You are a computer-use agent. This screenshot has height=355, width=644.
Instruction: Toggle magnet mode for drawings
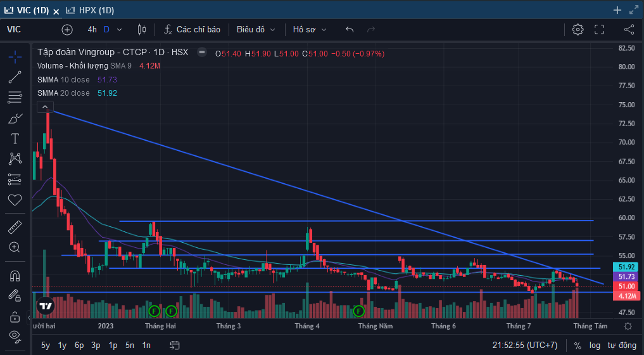[15, 275]
